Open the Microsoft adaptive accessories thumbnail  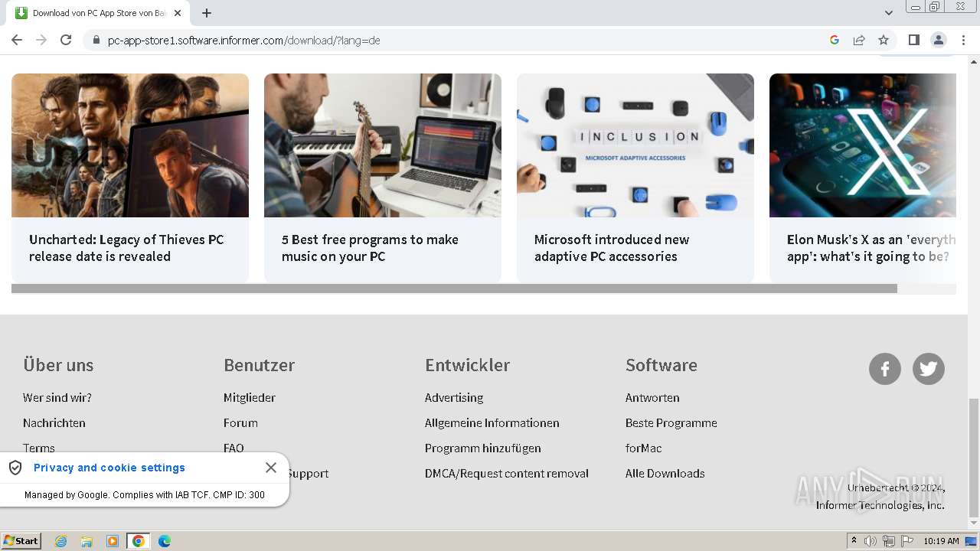[x=635, y=145]
